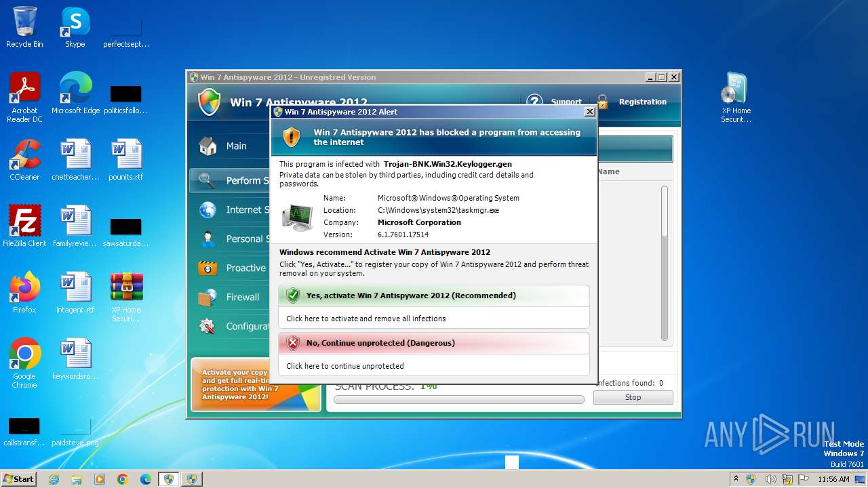Open XP Home Security installer icon at right
This screenshot has height=488, width=868.
click(x=736, y=98)
